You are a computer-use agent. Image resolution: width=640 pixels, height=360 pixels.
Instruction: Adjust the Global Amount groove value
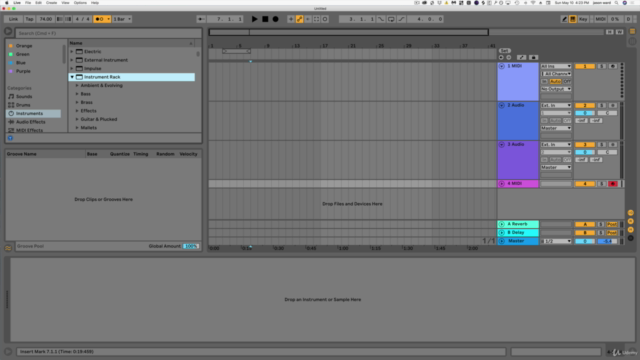[191, 246]
